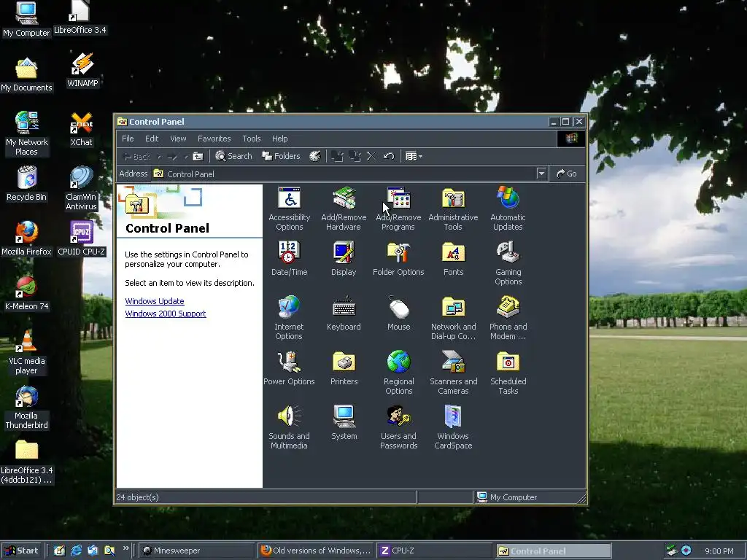Open Internet Options icon
The width and height of the screenshot is (747, 560).
[x=289, y=318]
